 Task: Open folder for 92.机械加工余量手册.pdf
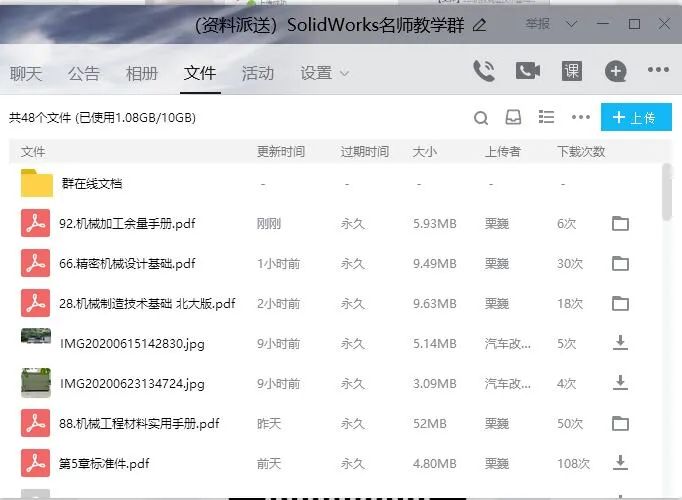point(620,223)
